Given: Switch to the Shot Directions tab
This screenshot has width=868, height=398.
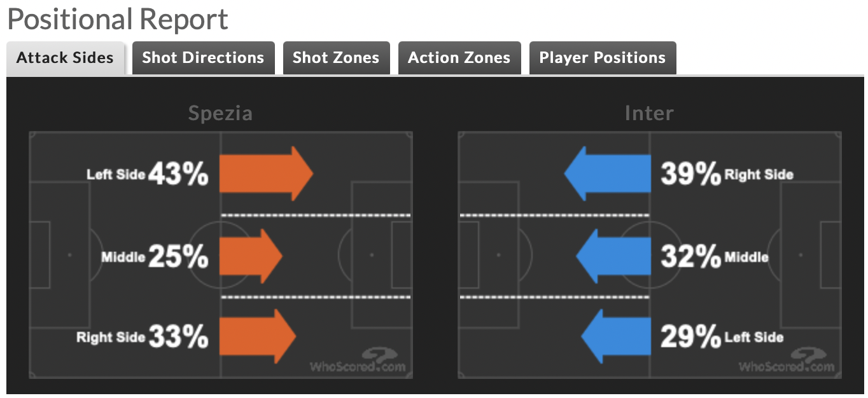Looking at the screenshot, I should point(203,58).
